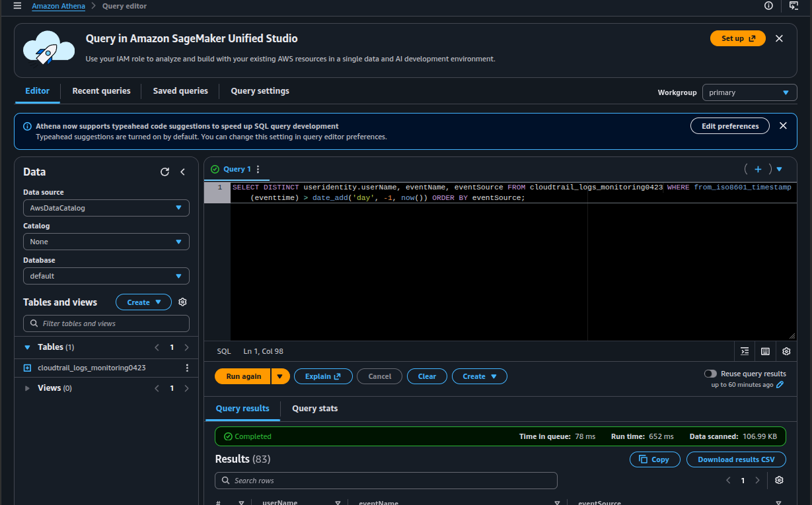Open actions menu for cloudtrail_logs_monitoring0423 table

coord(187,368)
